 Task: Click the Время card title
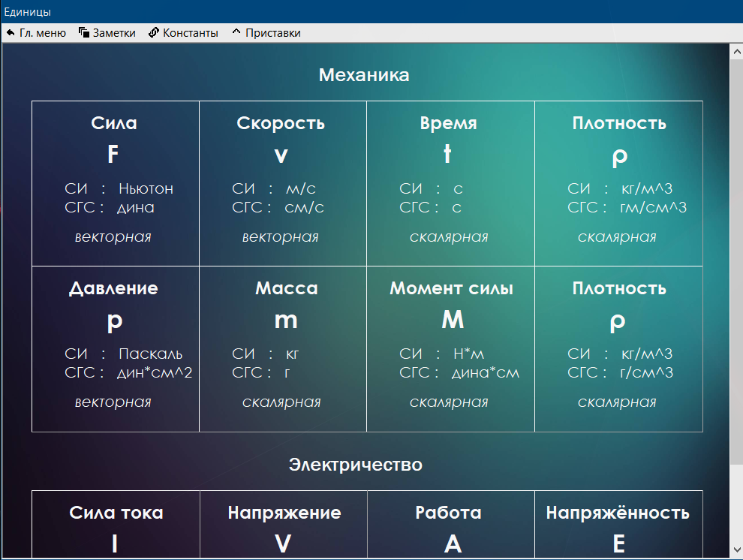(x=448, y=123)
